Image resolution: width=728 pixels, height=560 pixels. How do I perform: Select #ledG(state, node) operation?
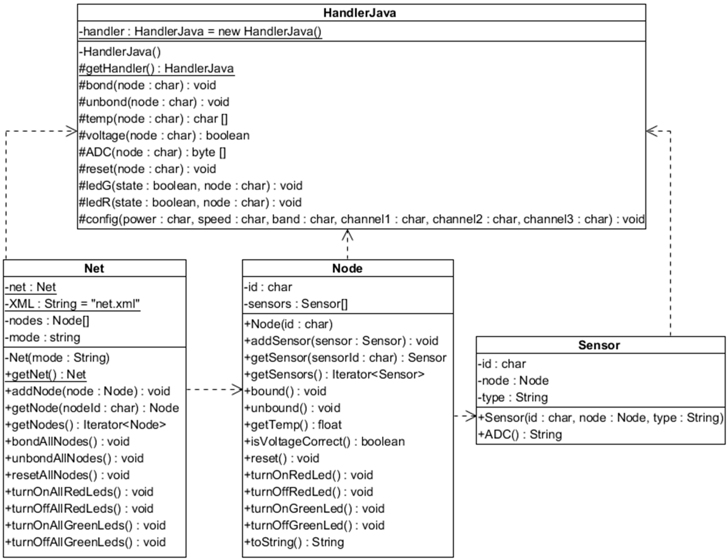191,186
